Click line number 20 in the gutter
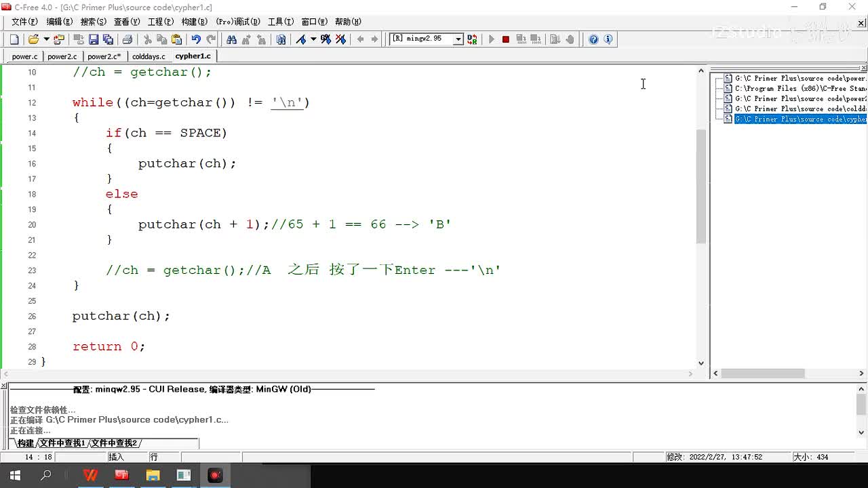 [32, 225]
